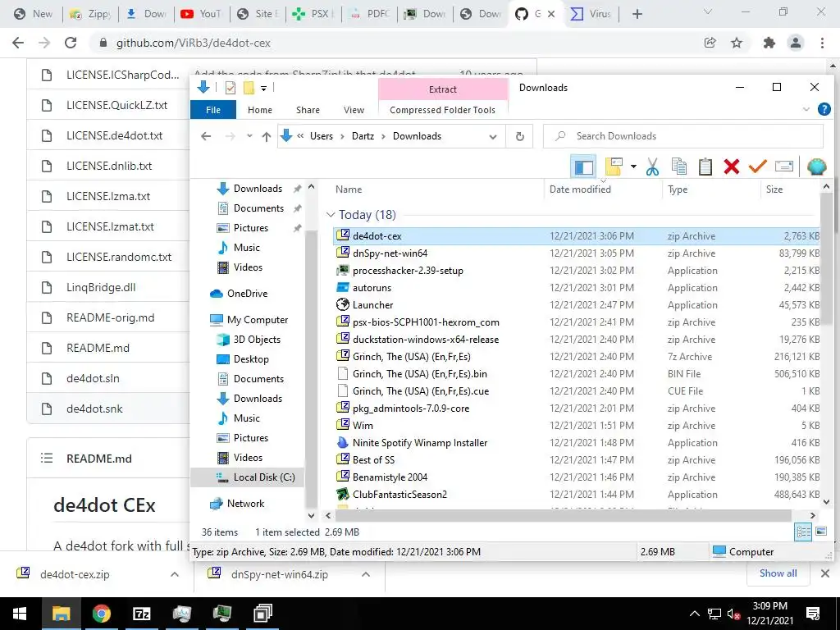Screen dimensions: 840x630
Task: Open the Chrome extensions puzzle icon
Action: [x=769, y=43]
